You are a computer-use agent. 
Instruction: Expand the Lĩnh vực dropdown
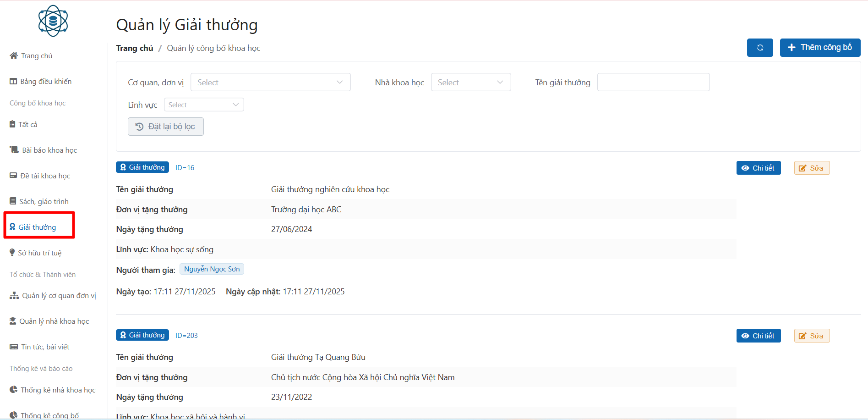pos(203,105)
